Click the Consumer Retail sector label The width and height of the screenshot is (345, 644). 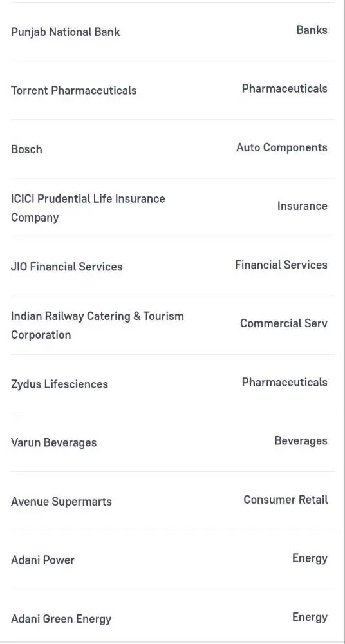285,500
